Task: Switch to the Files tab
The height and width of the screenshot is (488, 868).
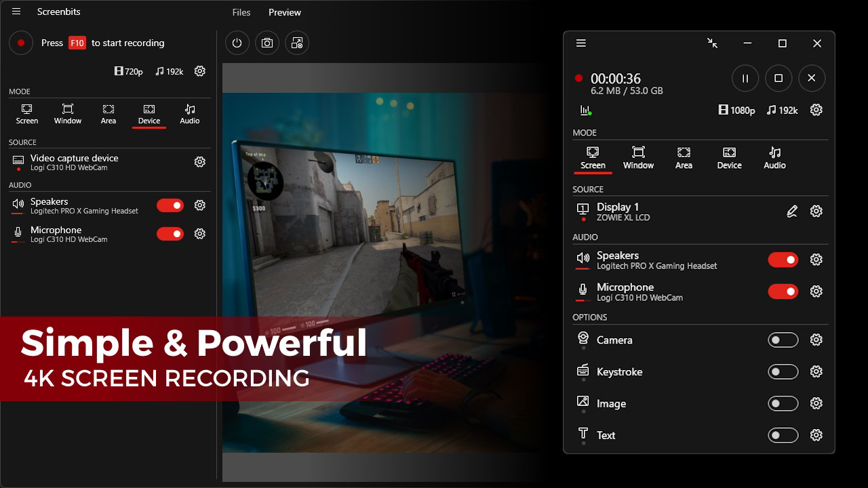Action: tap(241, 12)
